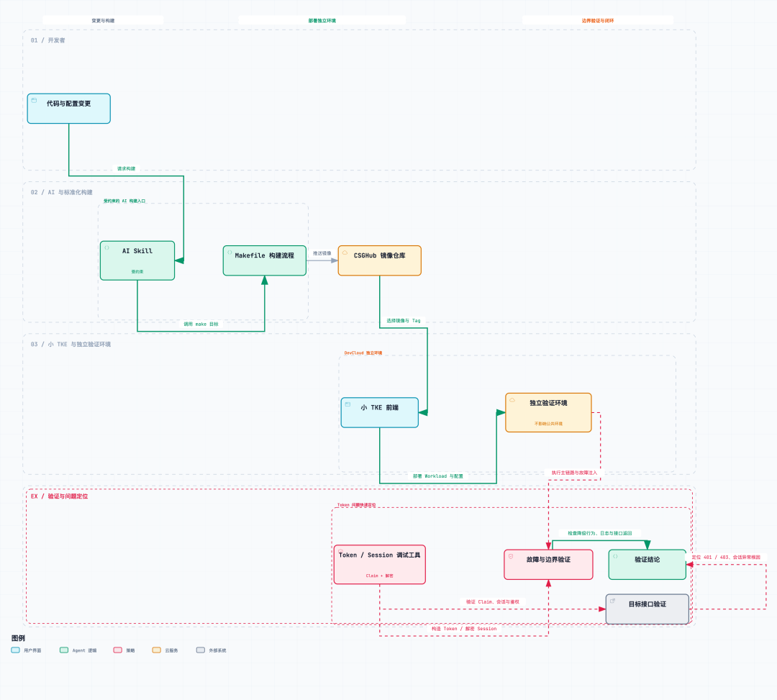Screen dimensions: 777x700
Task: Click the window icon in 小 TKE 前端 node
Action: coord(348,404)
